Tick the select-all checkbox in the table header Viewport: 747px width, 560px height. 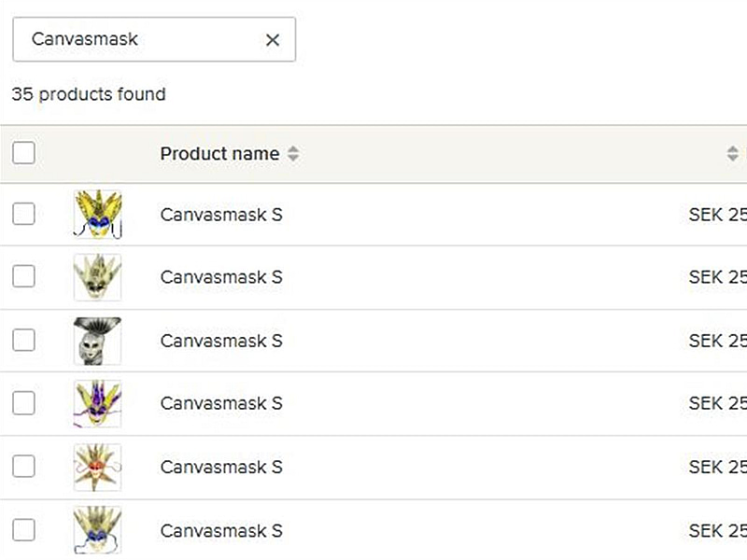24,153
